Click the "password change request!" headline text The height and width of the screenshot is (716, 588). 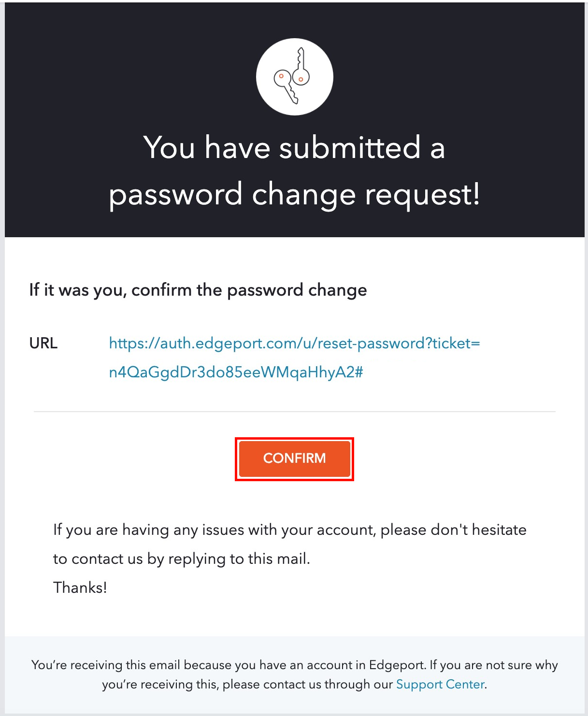click(x=294, y=195)
